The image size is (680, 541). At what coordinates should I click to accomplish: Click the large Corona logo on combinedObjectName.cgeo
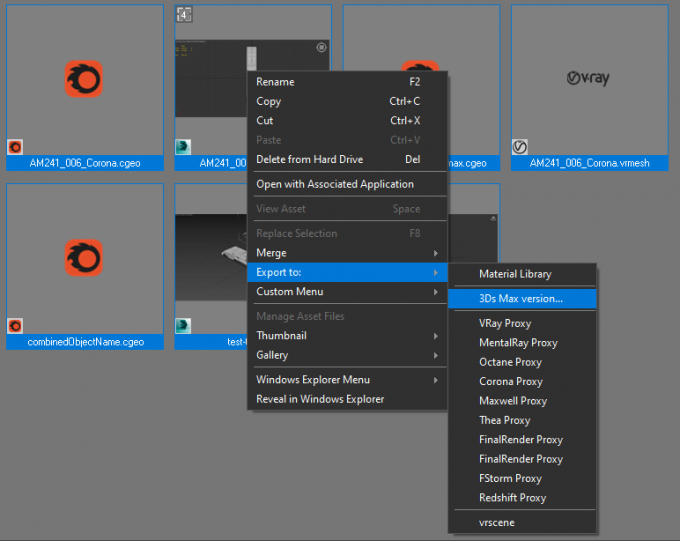pyautogui.click(x=84, y=258)
